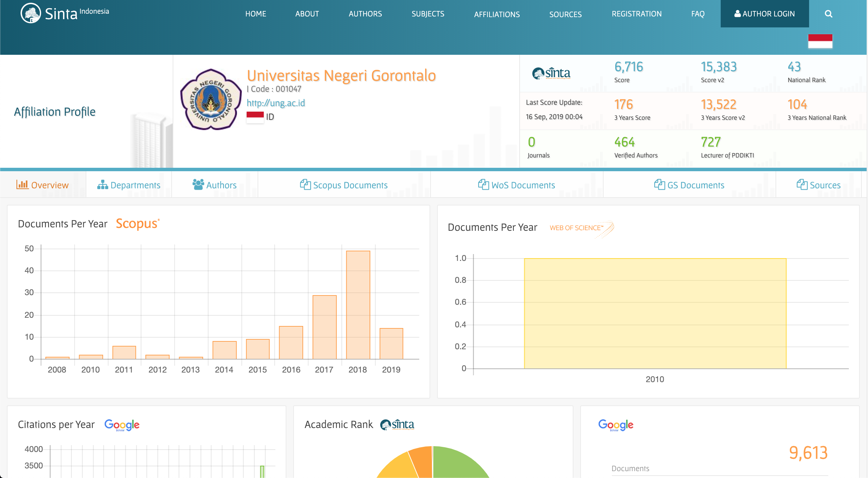The width and height of the screenshot is (868, 478).
Task: Click the Scopus Documents copy icon
Action: [305, 185]
